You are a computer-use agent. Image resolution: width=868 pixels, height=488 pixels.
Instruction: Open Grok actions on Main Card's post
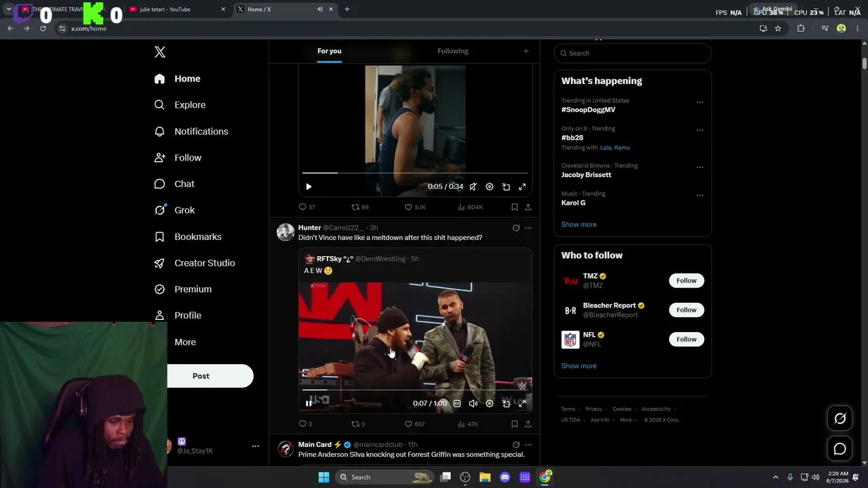(x=515, y=445)
